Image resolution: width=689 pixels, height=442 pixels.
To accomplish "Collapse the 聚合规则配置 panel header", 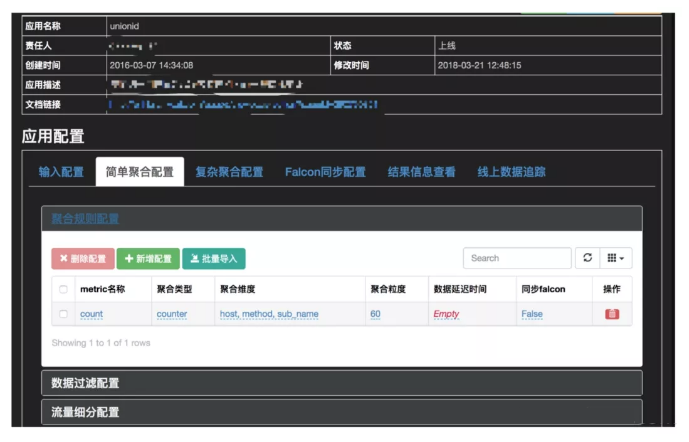I will tap(85, 218).
